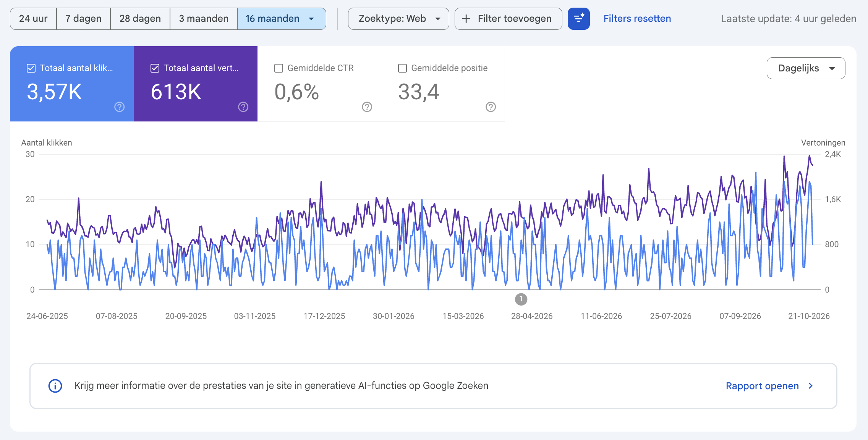Toggle the Totaal aantal vertoningen checkbox
This screenshot has height=440, width=868.
155,68
